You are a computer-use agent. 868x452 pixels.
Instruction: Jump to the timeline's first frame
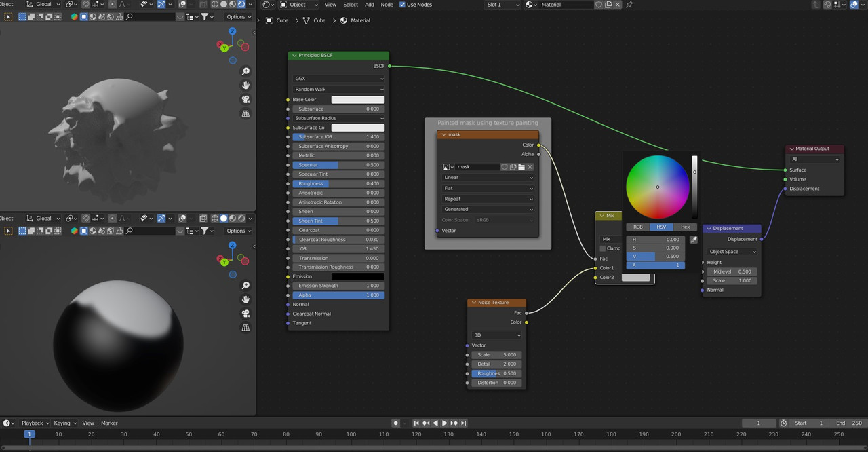click(x=417, y=423)
